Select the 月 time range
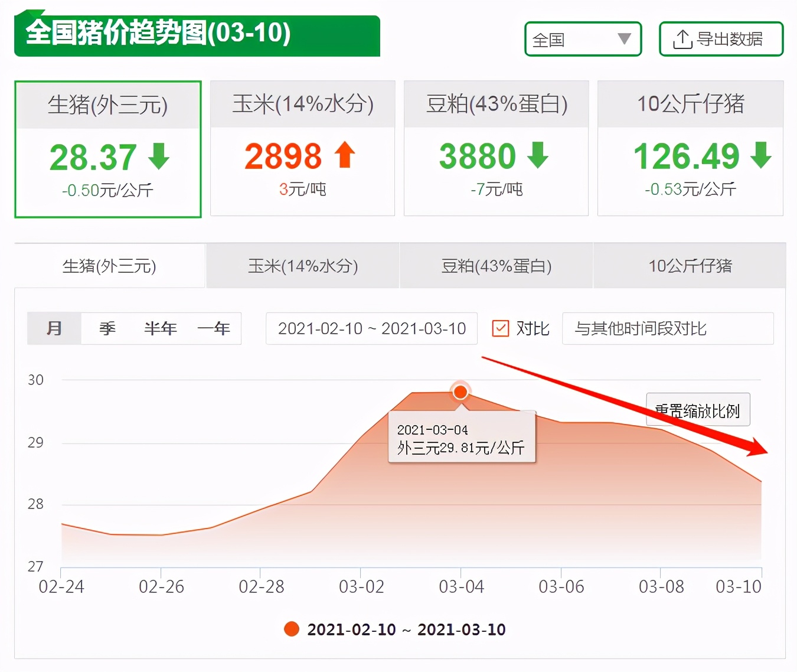 point(54,328)
